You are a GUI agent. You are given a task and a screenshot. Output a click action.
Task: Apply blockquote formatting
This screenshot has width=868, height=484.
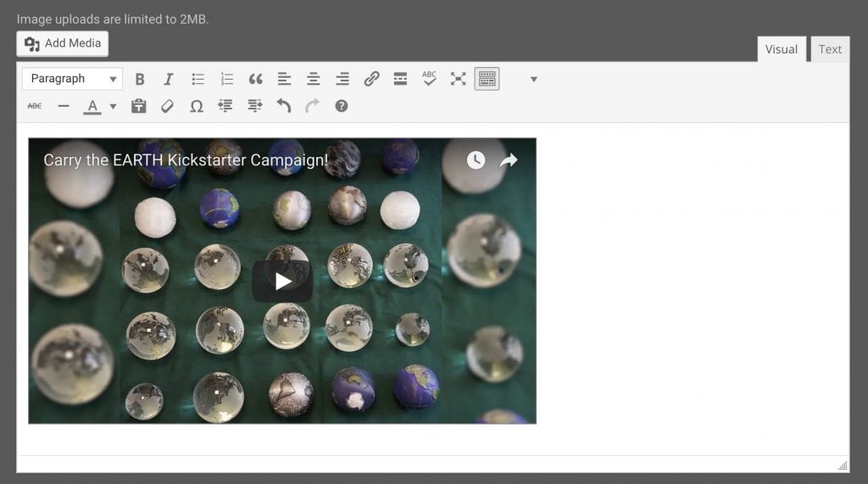pos(255,79)
